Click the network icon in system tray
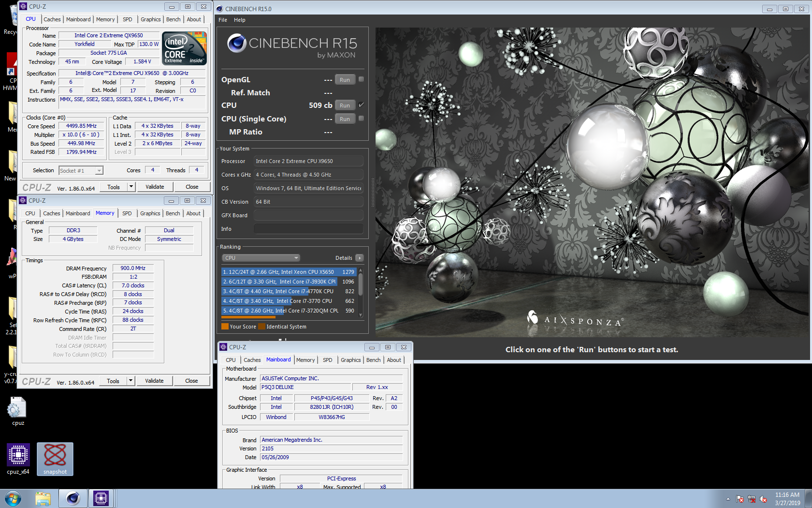 click(752, 499)
